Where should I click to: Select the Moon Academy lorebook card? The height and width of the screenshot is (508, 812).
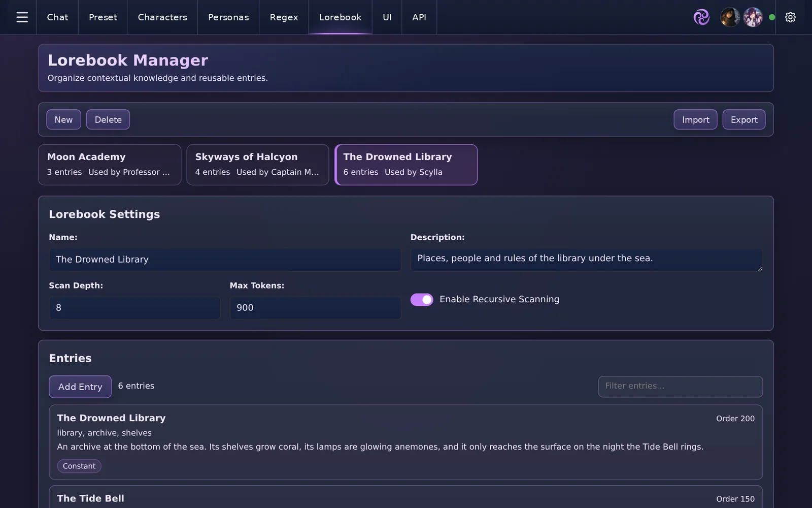coord(110,165)
